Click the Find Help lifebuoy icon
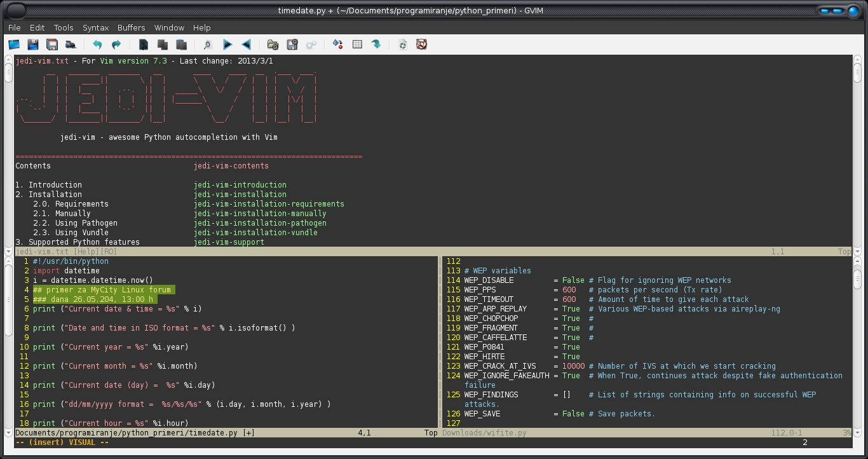 421,45
